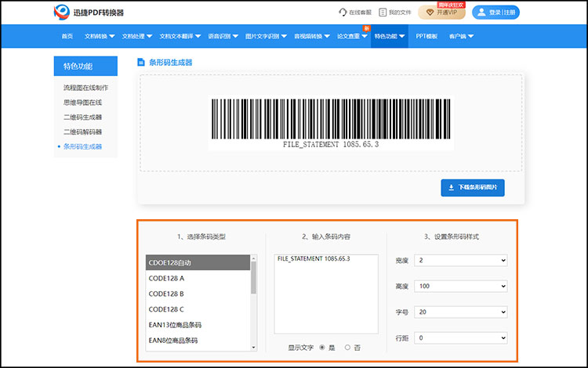Expand the 图片文字识别 menu

[266, 36]
